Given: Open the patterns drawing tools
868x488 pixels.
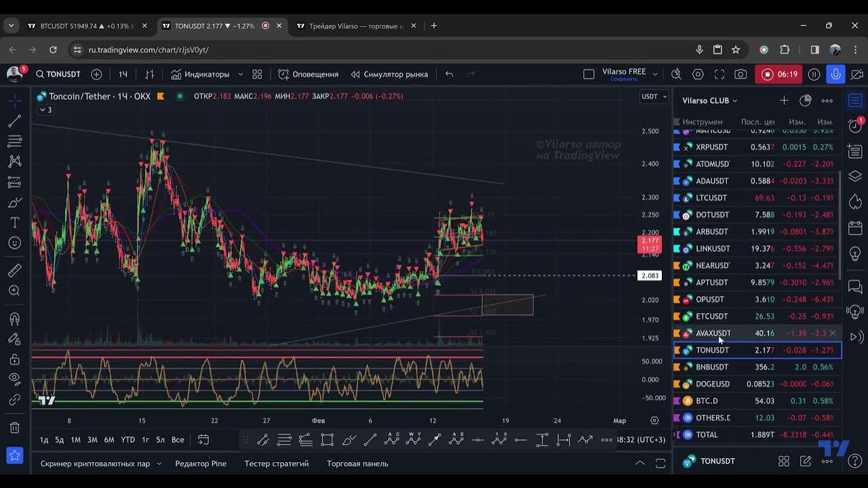Looking at the screenshot, I should (x=14, y=162).
